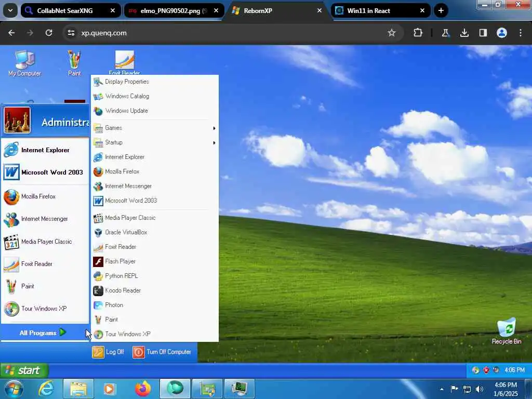Open Internet Messenger in the Start menu's left pane
Image resolution: width=532 pixels, height=399 pixels.
tap(45, 219)
